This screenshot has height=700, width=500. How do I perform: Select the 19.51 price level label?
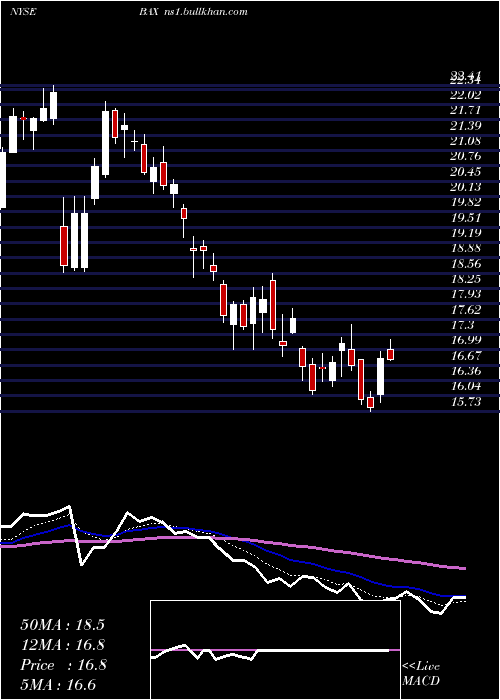465,217
